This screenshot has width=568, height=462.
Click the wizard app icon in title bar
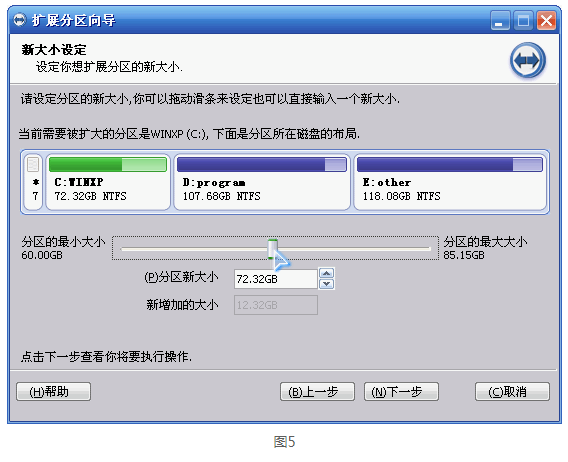point(20,20)
